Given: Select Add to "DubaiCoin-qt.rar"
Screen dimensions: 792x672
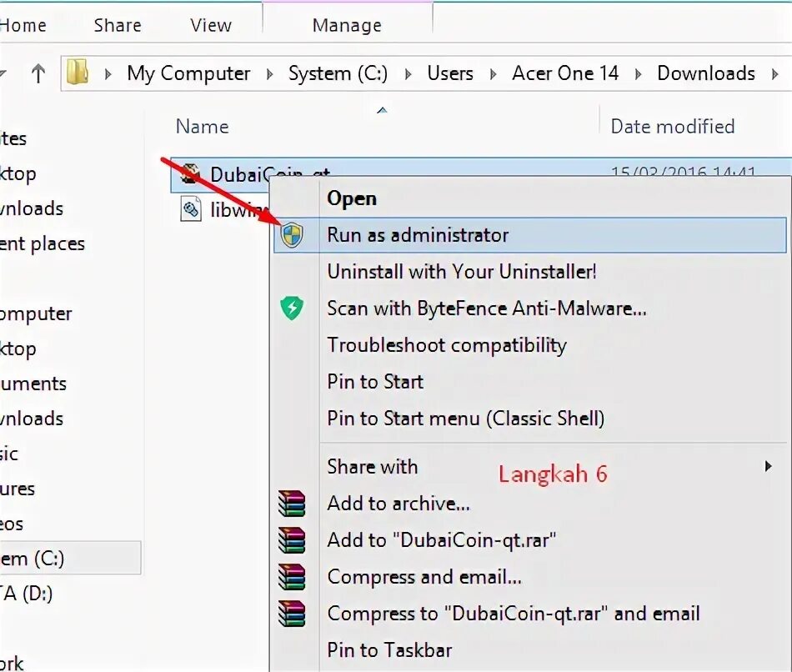Looking at the screenshot, I should (x=529, y=540).
